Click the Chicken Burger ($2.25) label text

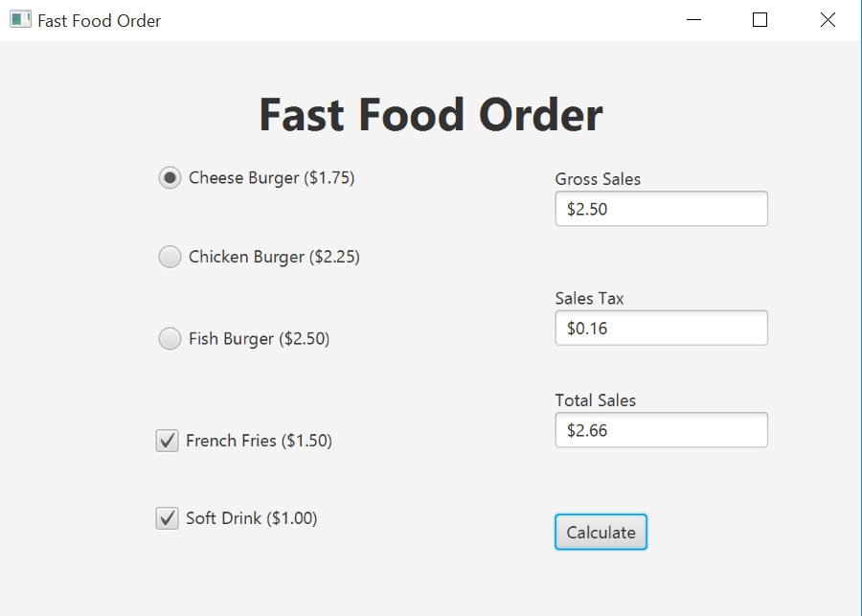[274, 257]
